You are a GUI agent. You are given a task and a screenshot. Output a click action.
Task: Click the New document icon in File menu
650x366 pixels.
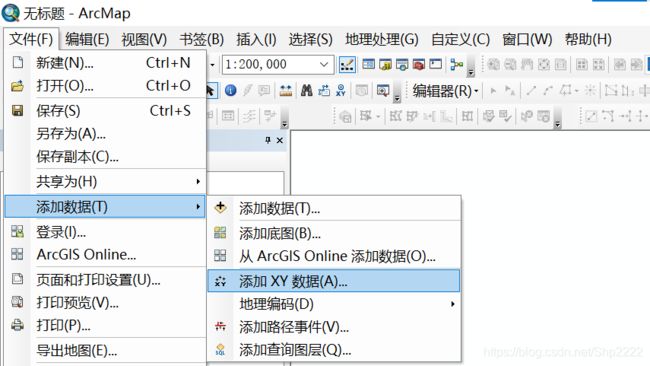point(17,63)
